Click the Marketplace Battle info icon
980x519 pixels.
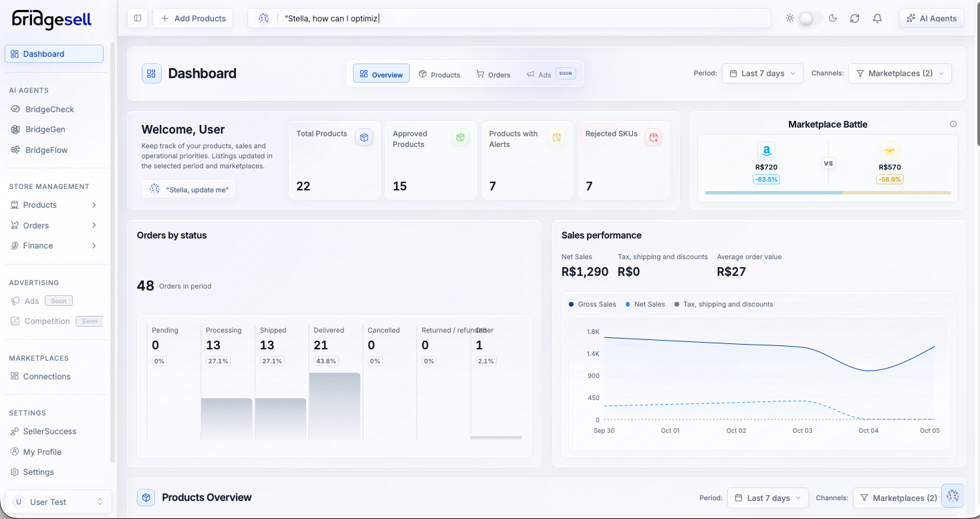pos(953,124)
